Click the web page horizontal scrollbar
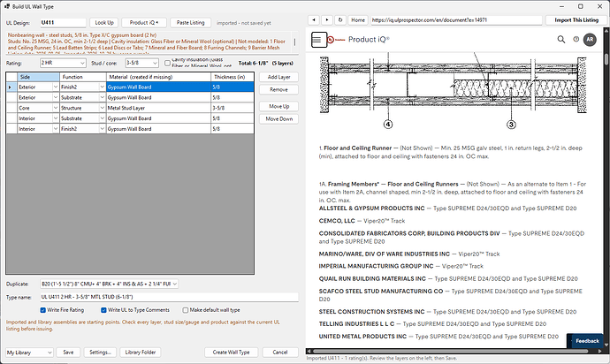Screen dimensions: 610x364 449,351
